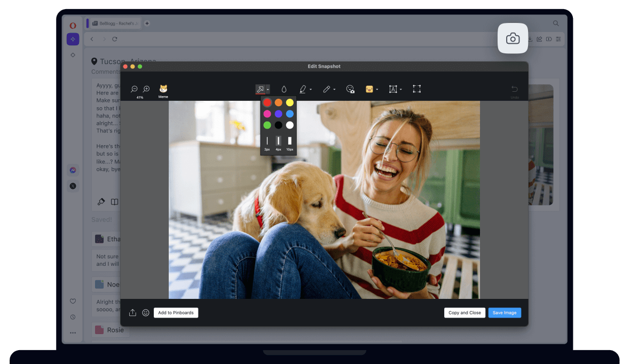Select the Blur droplet tool
The height and width of the screenshot is (364, 630).
point(284,89)
